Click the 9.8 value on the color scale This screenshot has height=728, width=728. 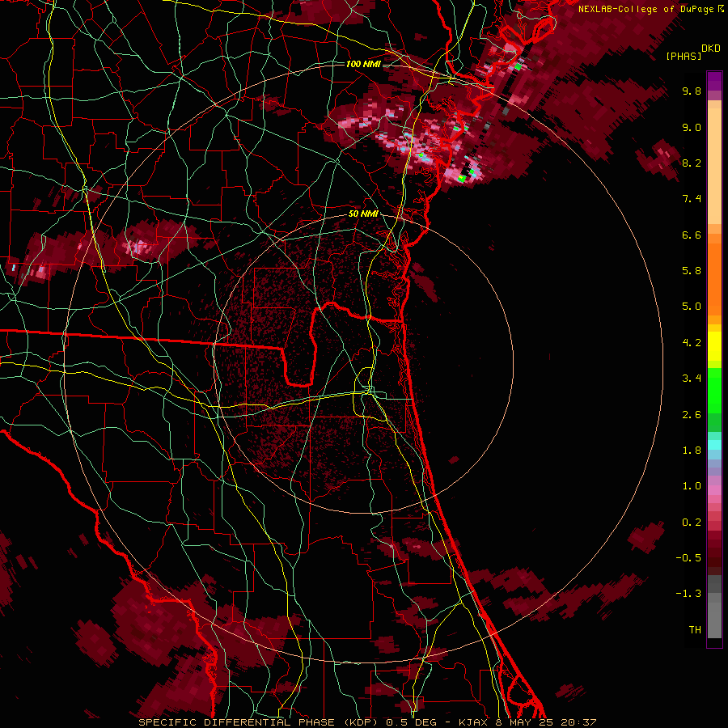click(692, 91)
